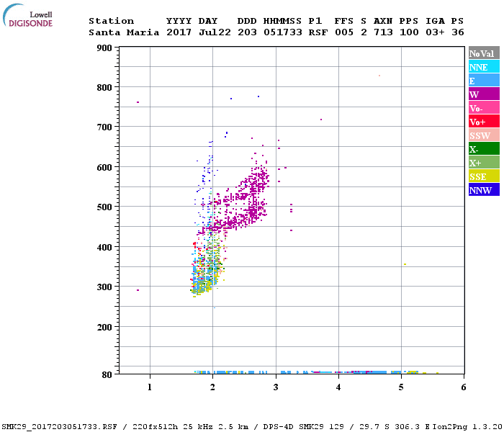The height and width of the screenshot is (432, 504).
Task: Select the SSE legend swatch
Action: [484, 176]
